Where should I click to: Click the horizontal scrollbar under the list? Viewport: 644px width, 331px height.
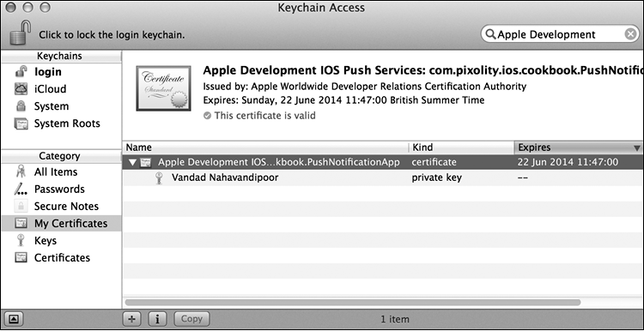tap(352, 303)
